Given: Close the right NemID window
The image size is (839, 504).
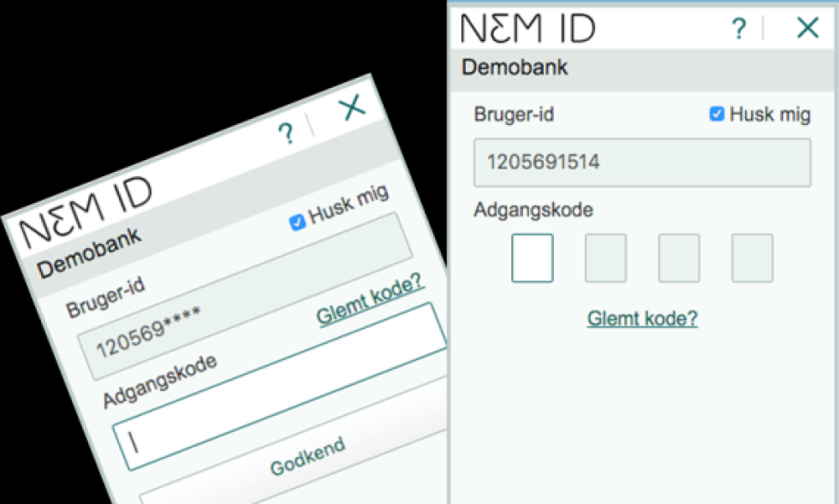Looking at the screenshot, I should pos(807,27).
